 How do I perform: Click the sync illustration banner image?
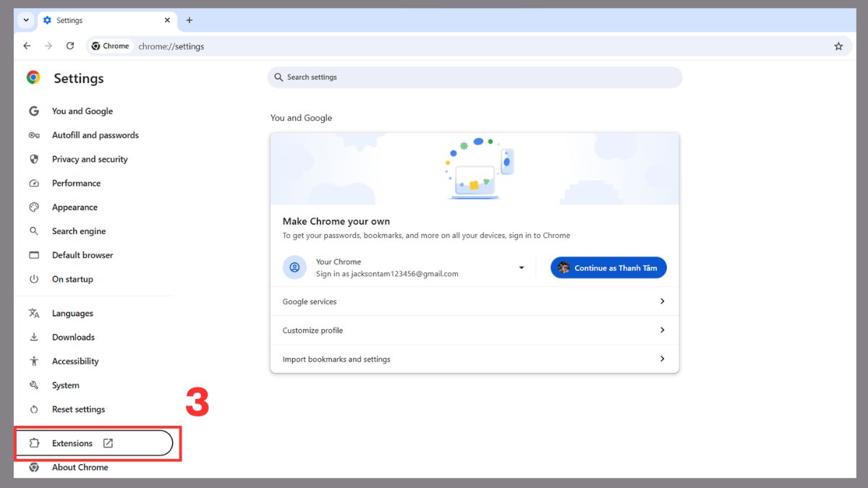point(475,169)
